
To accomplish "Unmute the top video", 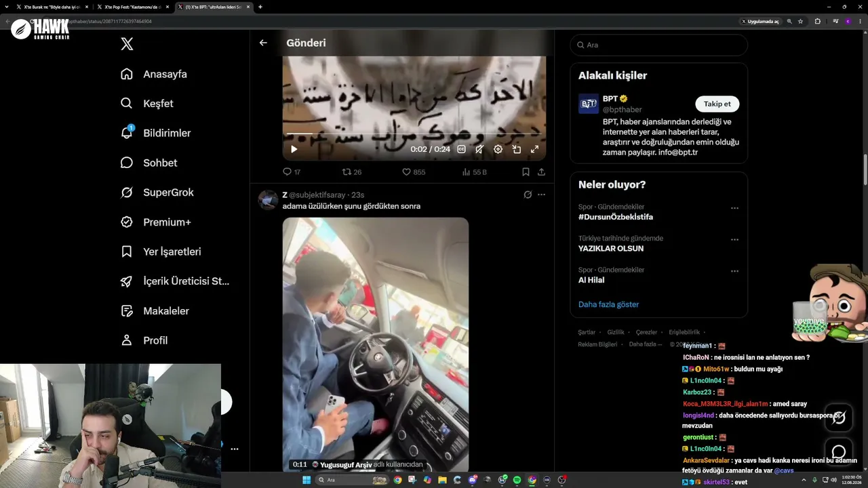I will tap(479, 149).
